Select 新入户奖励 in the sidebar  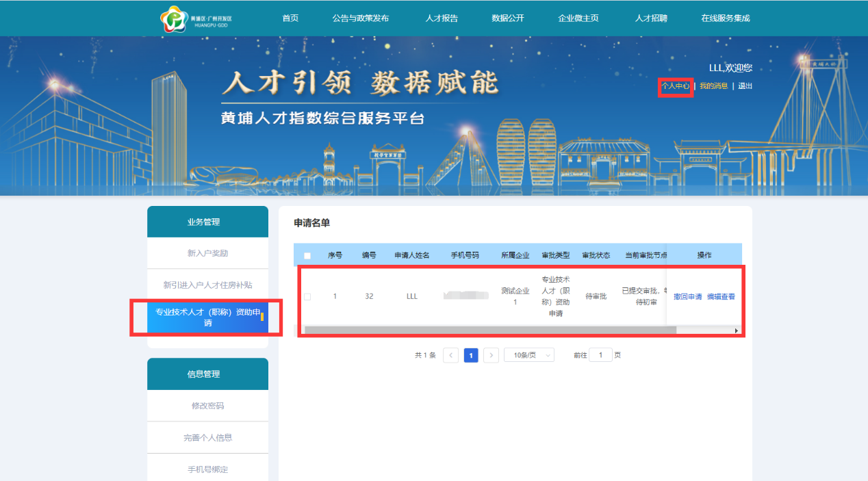(x=207, y=253)
